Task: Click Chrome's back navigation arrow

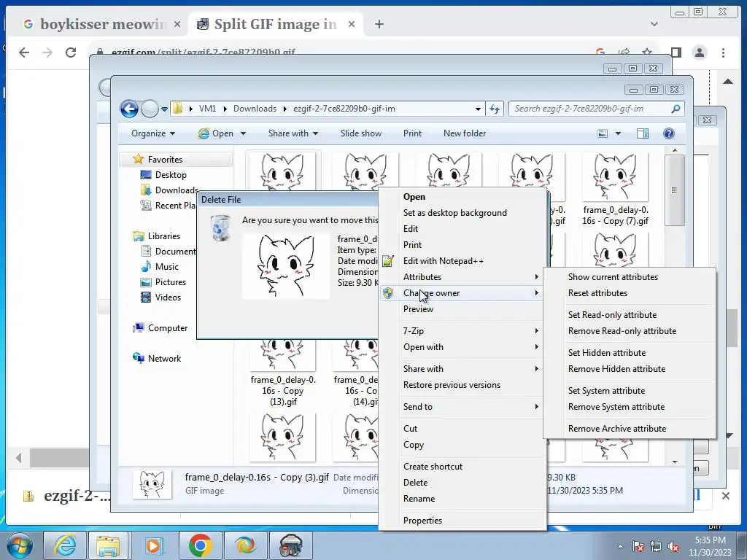Action: [24, 52]
